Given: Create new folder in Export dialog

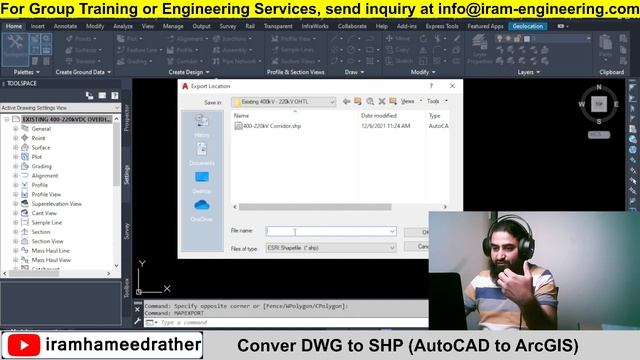Looking at the screenshot, I should pos(393,101).
